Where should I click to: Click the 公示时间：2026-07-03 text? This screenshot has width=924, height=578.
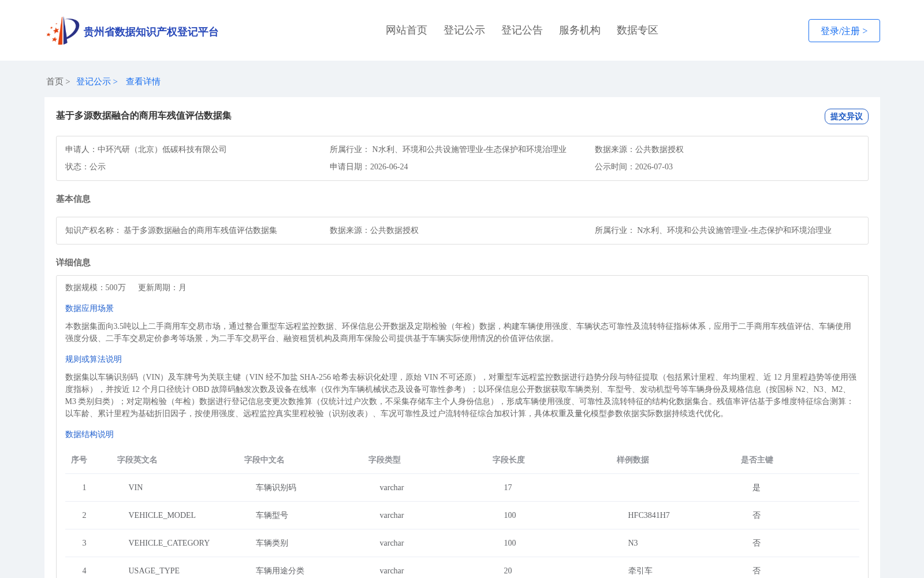tap(634, 166)
